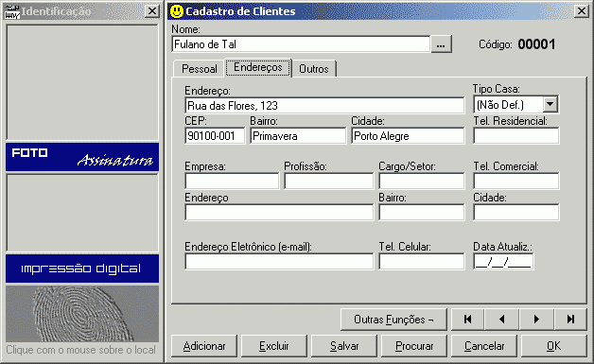
Task: Click the Tel. Comercial field
Action: [515, 181]
